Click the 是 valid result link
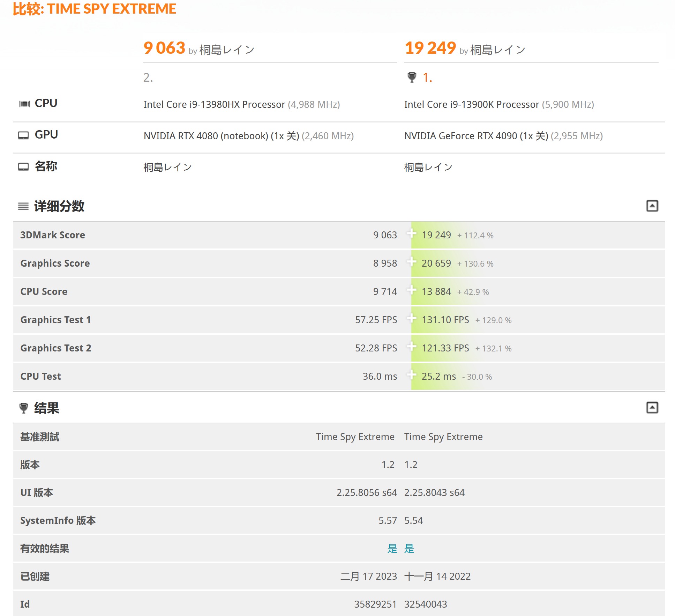Screen dimensions: 675x616 point(393,549)
